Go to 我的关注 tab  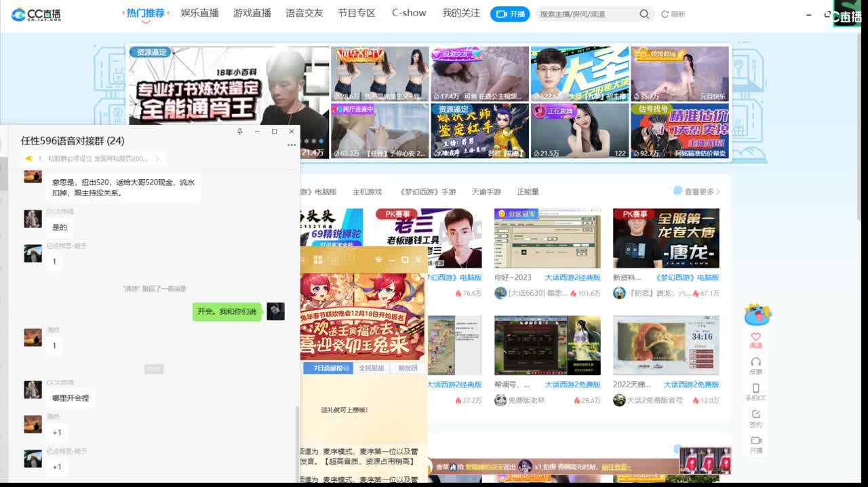pyautogui.click(x=461, y=13)
